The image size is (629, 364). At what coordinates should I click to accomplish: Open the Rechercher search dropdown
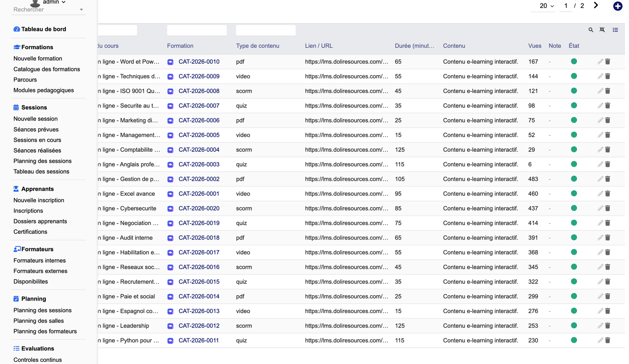48,10
